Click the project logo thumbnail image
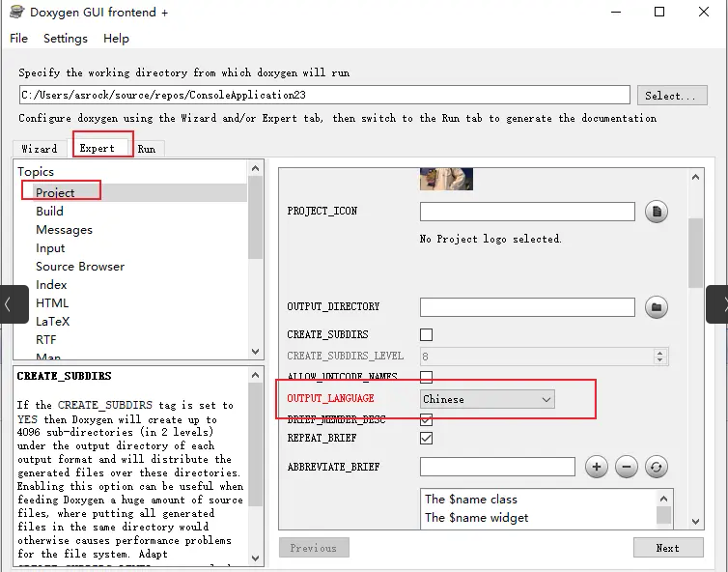Screen dimensions: 728x572 pyautogui.click(x=446, y=179)
